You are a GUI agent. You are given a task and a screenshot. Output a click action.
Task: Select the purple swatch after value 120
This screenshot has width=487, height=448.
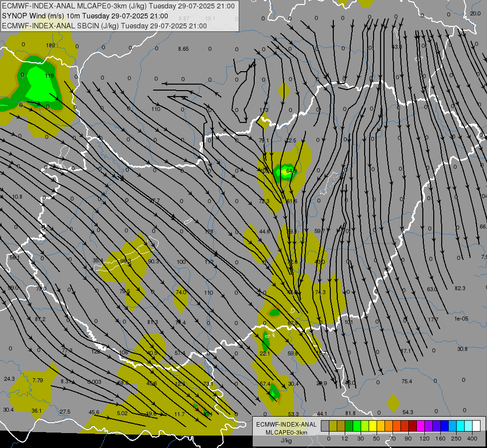[429, 426]
